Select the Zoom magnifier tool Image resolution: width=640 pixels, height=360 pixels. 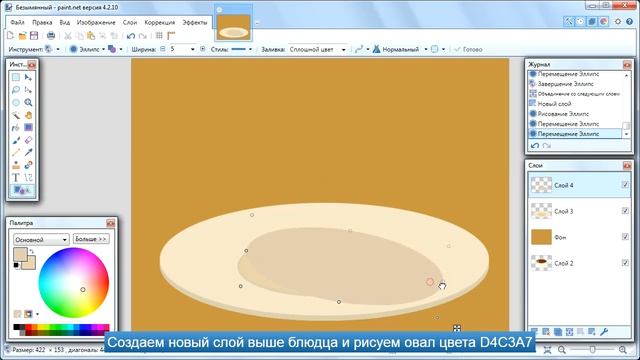(28, 102)
